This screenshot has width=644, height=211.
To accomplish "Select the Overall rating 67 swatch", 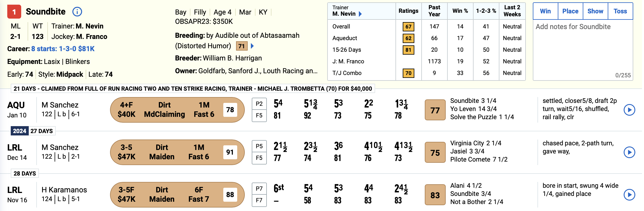I will pyautogui.click(x=408, y=26).
